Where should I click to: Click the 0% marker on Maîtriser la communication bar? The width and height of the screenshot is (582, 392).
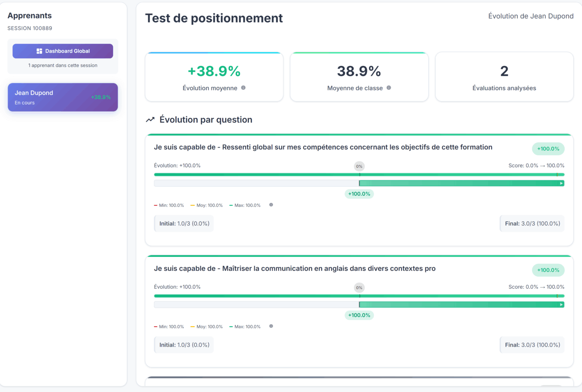tap(359, 287)
